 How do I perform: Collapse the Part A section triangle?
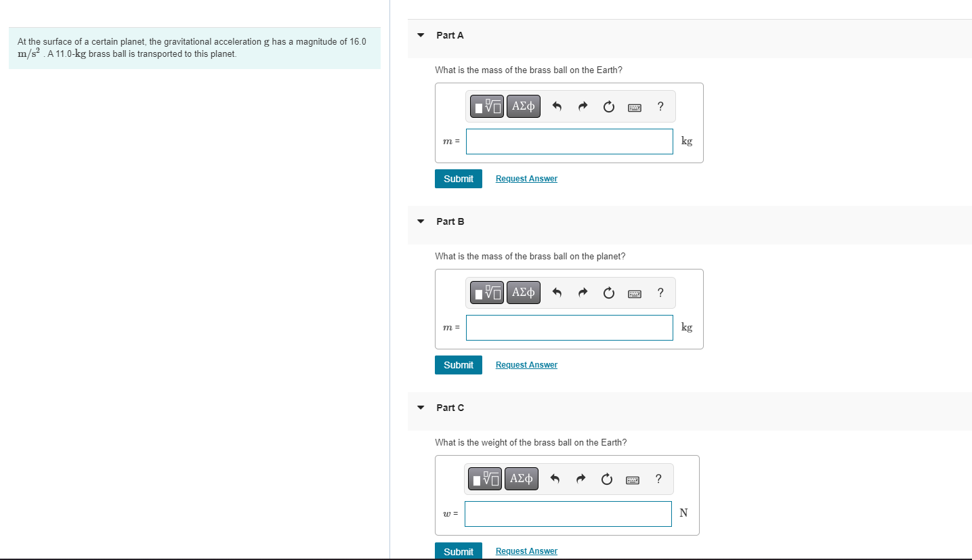(421, 35)
